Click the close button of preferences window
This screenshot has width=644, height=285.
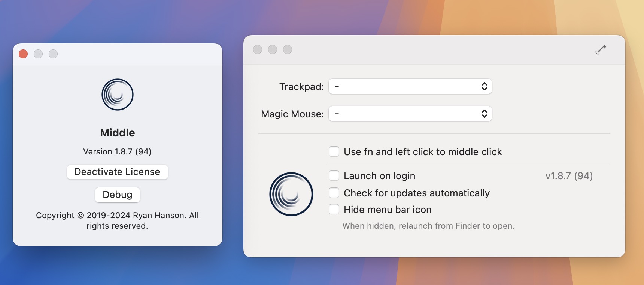(258, 49)
